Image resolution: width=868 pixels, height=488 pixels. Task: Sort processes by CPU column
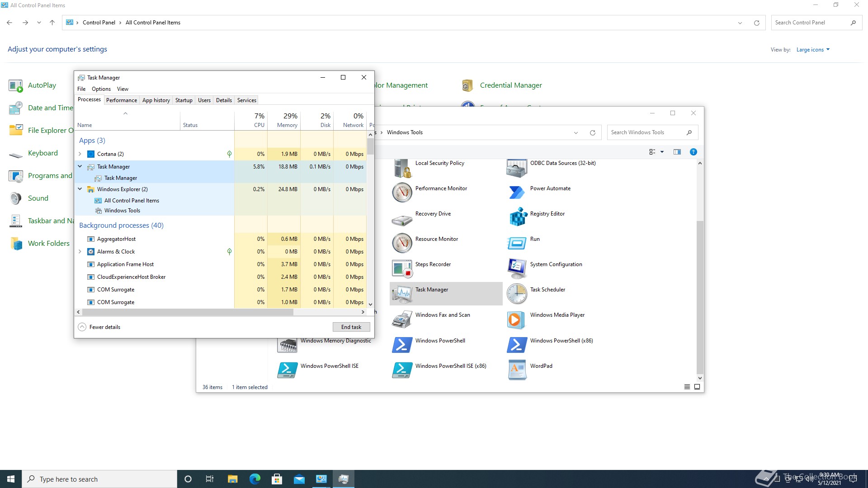click(x=251, y=120)
